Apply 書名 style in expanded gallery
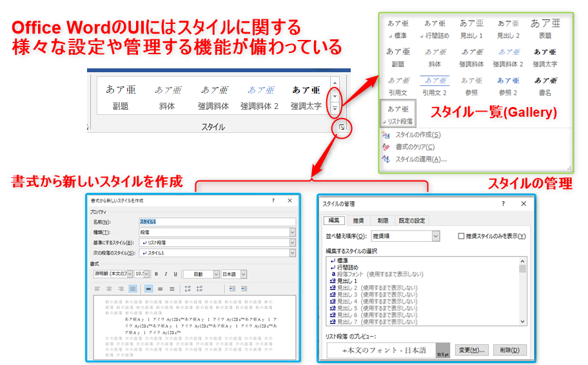 coord(545,86)
